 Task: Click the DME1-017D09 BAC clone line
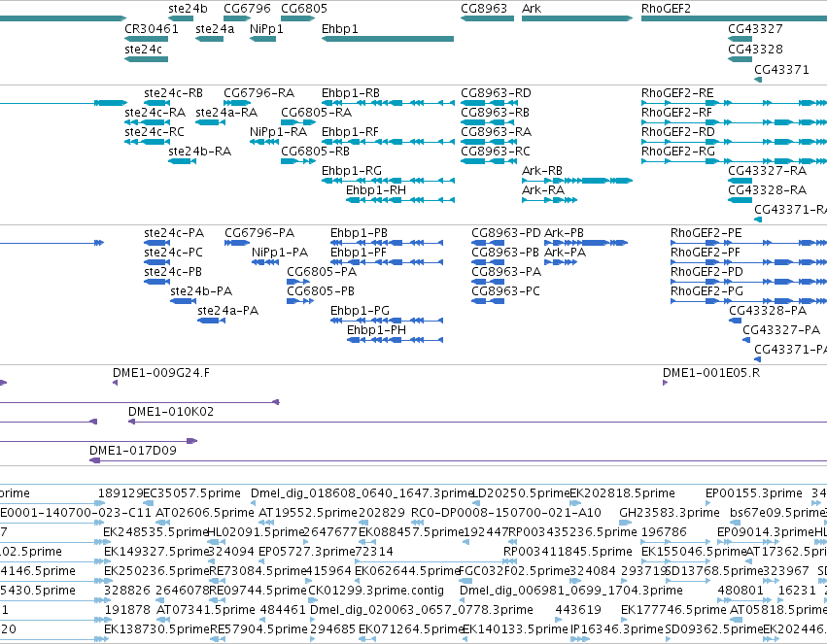point(459,460)
